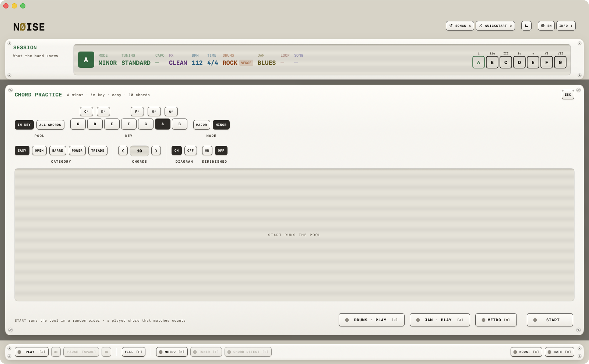The image size is (589, 364).
Task: Pick the G# key
Action: tap(154, 112)
